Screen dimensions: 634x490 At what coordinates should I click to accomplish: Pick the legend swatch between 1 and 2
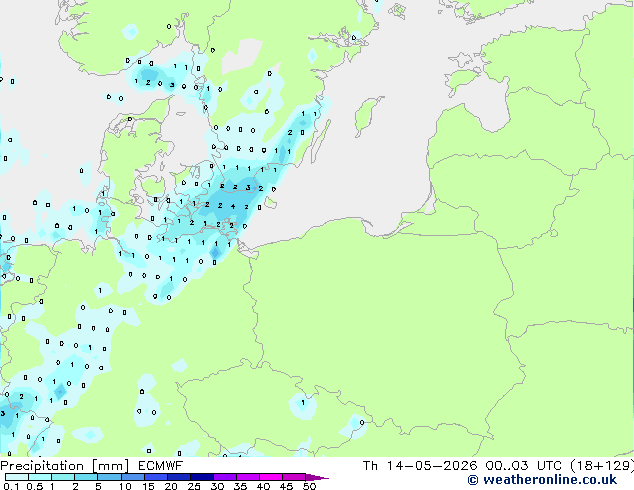pyautogui.click(x=63, y=477)
